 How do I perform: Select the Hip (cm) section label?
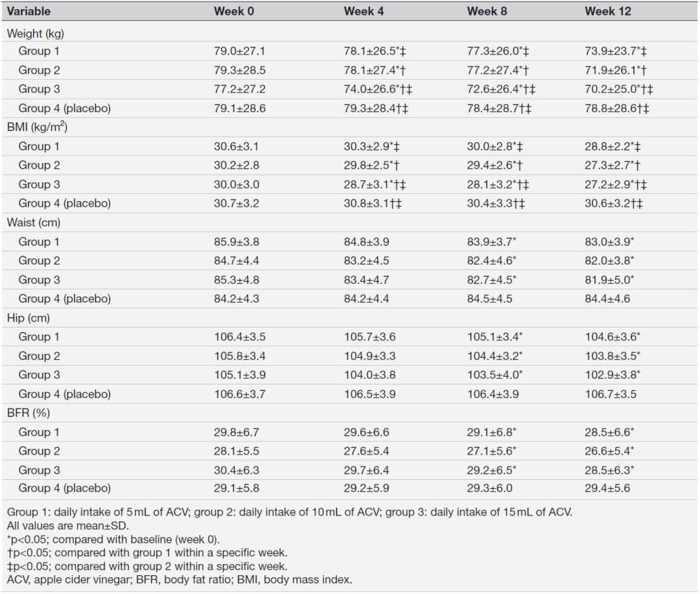28,318
